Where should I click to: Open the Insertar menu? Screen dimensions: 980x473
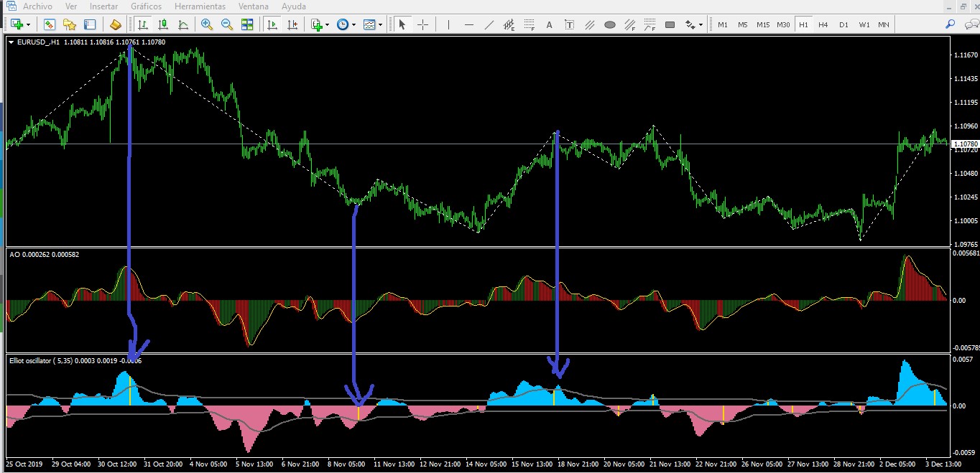pos(104,6)
